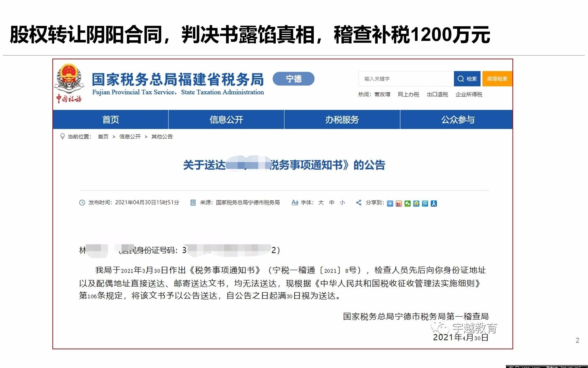Click the orange 高级检索 button
Screen dimensions: 588x368
[497, 78]
